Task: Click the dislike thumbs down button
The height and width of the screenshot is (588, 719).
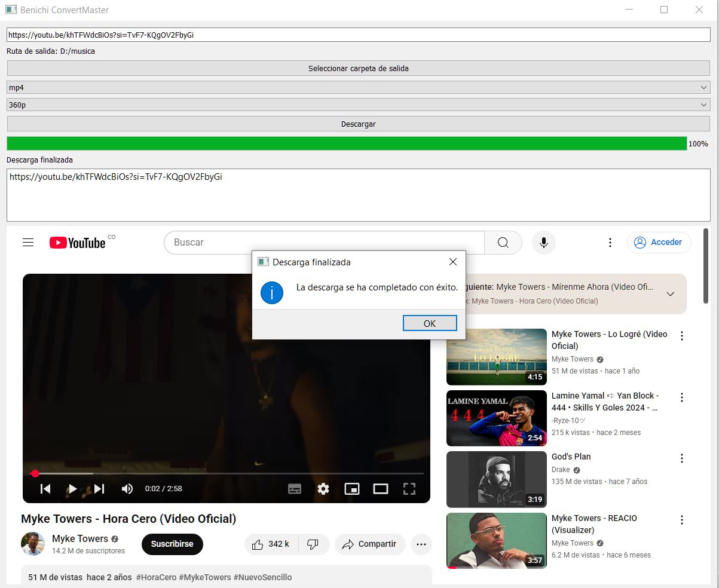Action: pyautogui.click(x=313, y=544)
